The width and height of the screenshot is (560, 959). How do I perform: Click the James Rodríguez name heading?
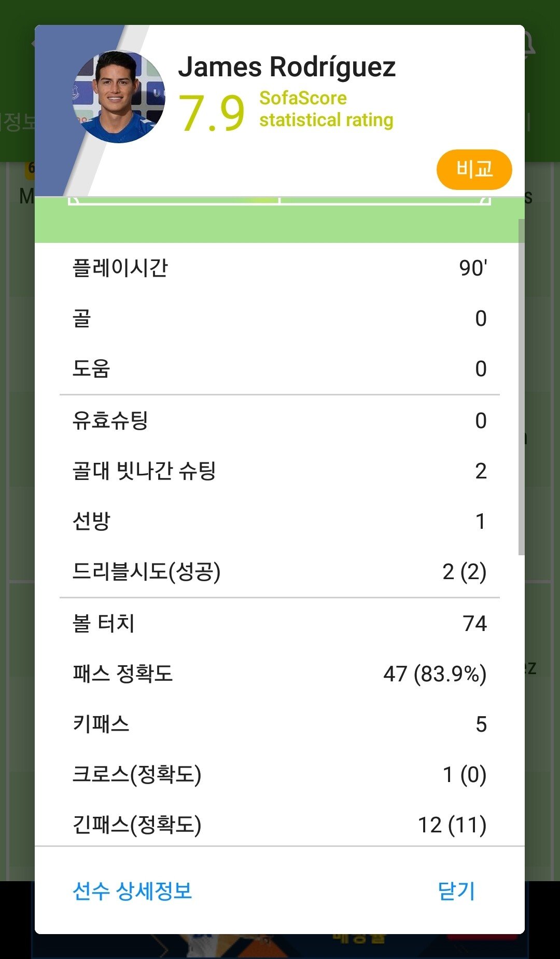[x=287, y=67]
